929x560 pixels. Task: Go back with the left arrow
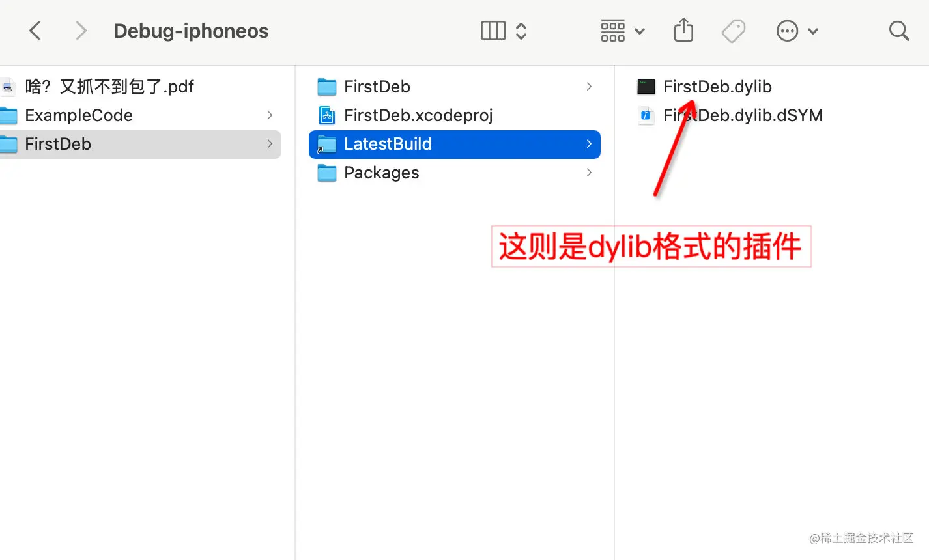35,31
